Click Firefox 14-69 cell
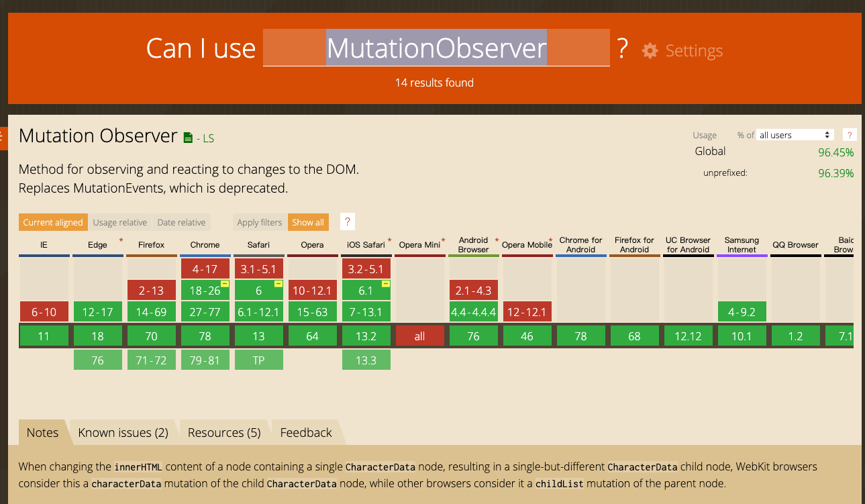Screen dimensions: 865x504 coord(152,312)
